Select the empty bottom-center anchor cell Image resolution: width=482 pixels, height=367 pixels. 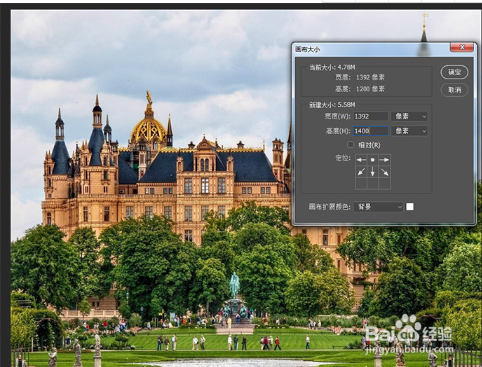373,184
